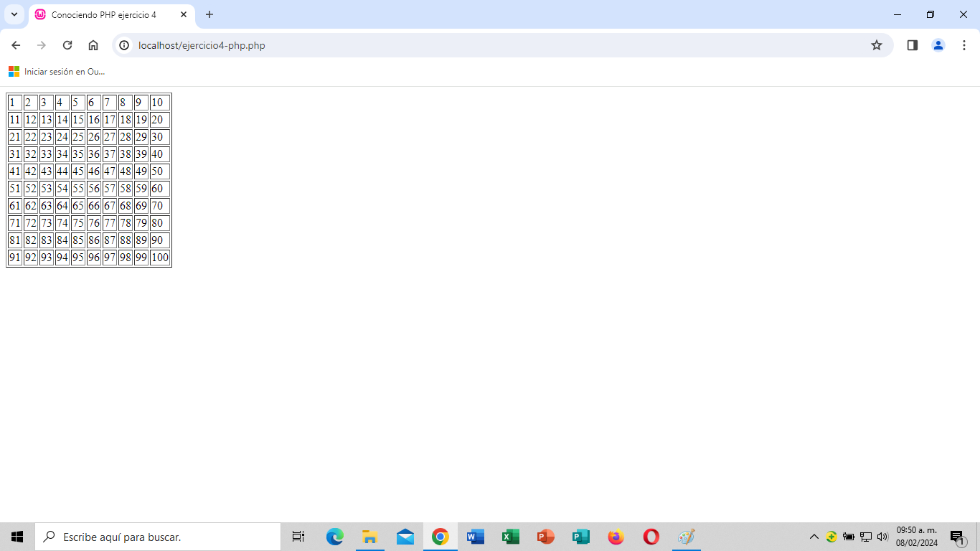Show hidden system tray icons
This screenshot has height=551, width=980.
(814, 537)
